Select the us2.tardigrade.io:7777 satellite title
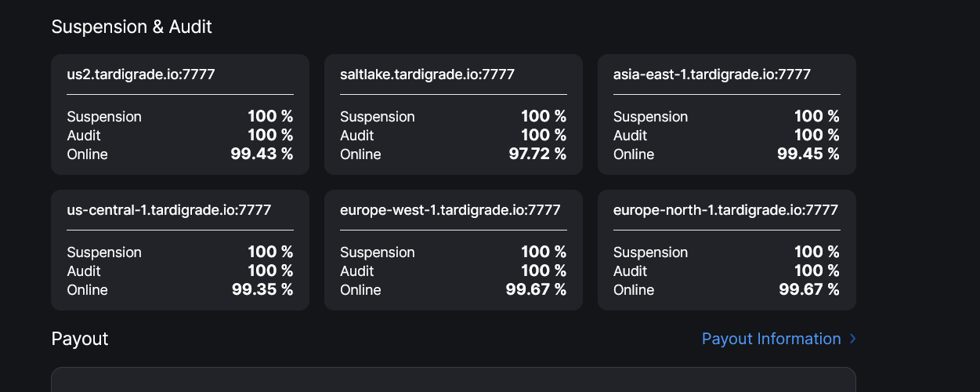 [141, 74]
